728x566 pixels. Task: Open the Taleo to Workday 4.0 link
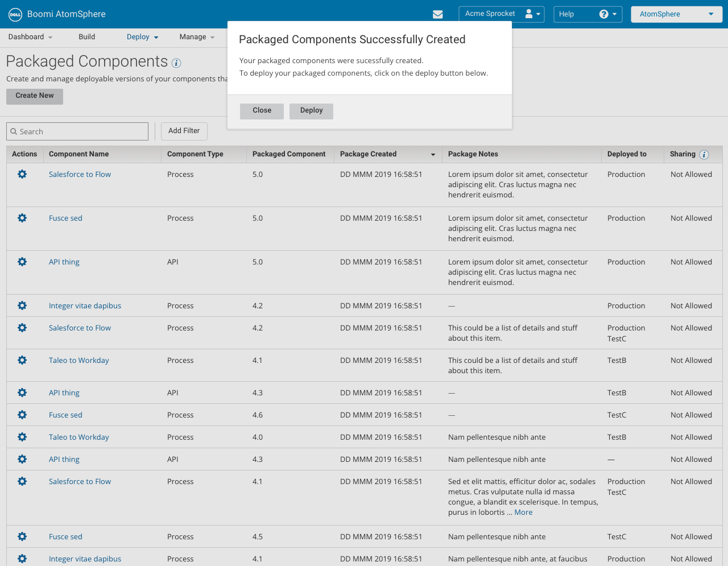click(79, 437)
